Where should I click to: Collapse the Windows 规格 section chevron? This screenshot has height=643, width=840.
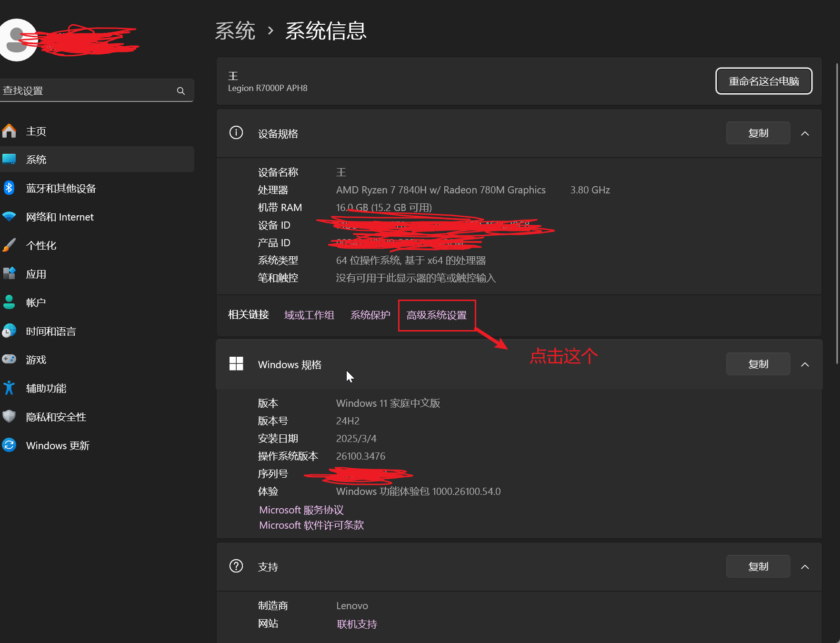click(x=805, y=364)
